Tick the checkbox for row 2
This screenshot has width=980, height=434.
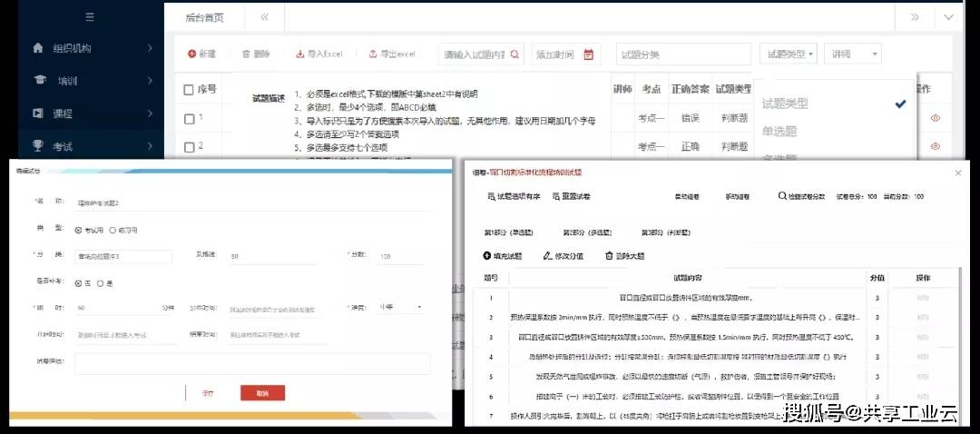pos(189,148)
